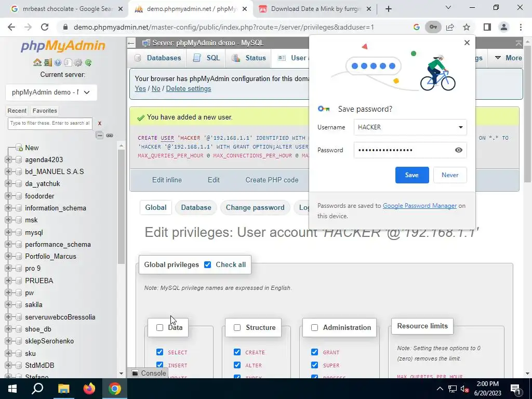
Task: Open Chrome tab search chevron
Action: point(448,7)
